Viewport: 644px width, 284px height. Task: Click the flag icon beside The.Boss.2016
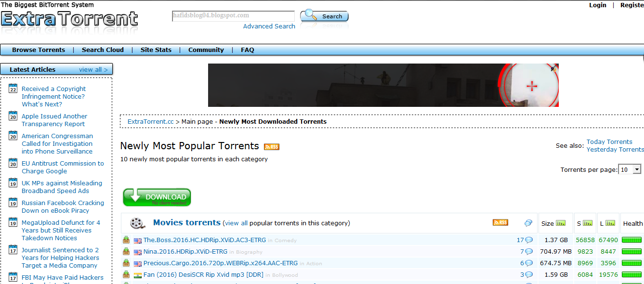[x=138, y=240]
